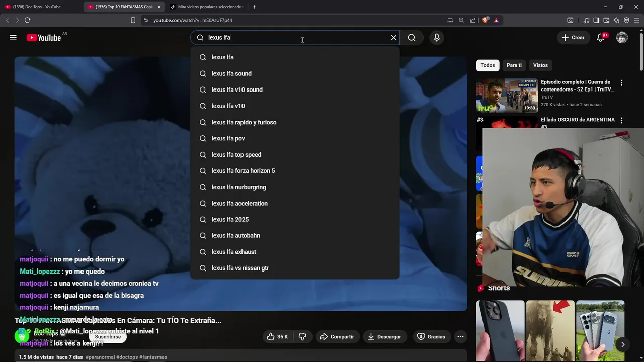Open the bison Shorts thumbnail
This screenshot has width=644, height=362.
(x=550, y=331)
